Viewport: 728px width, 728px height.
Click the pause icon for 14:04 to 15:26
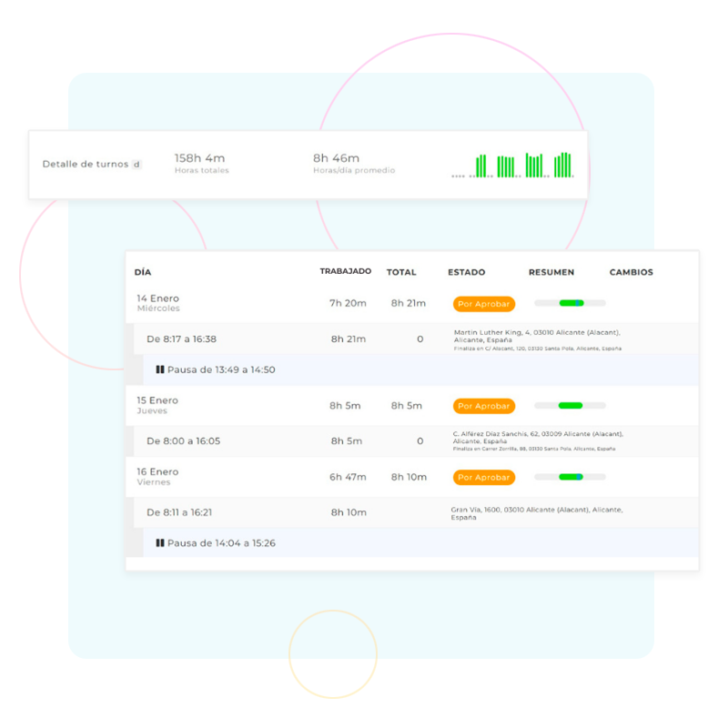pos(160,543)
